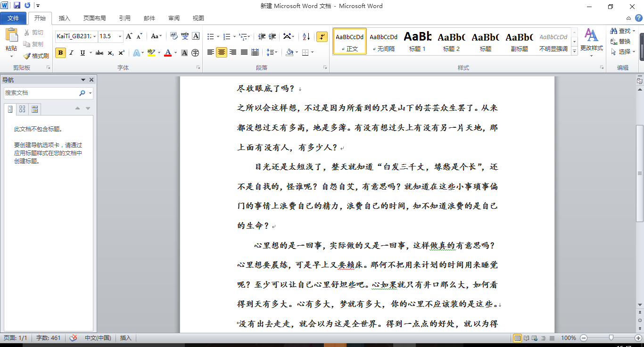The width and height of the screenshot is (644, 347).
Task: Open the borders dropdown arrow
Action: tap(312, 52)
